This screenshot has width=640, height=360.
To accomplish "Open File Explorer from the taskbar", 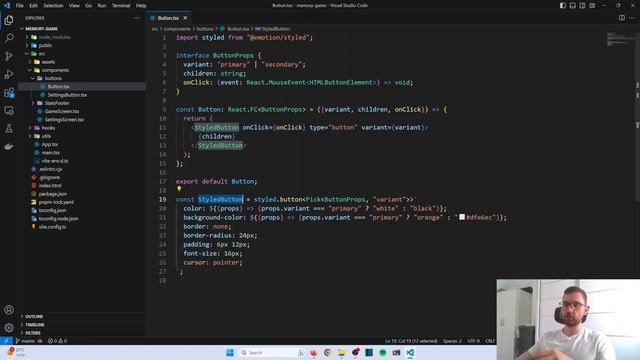I will [x=341, y=352].
